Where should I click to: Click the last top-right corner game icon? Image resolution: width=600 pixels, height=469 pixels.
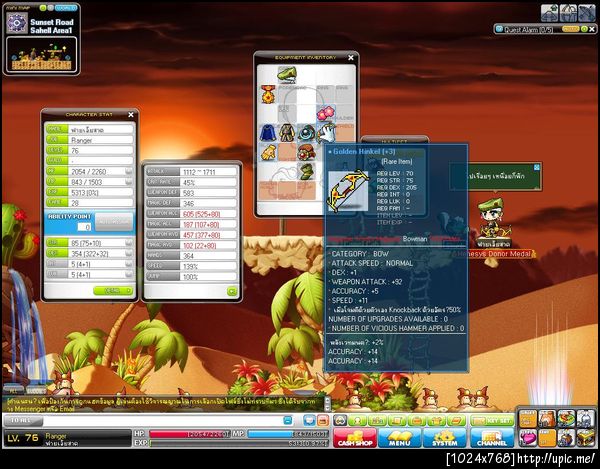point(587,13)
